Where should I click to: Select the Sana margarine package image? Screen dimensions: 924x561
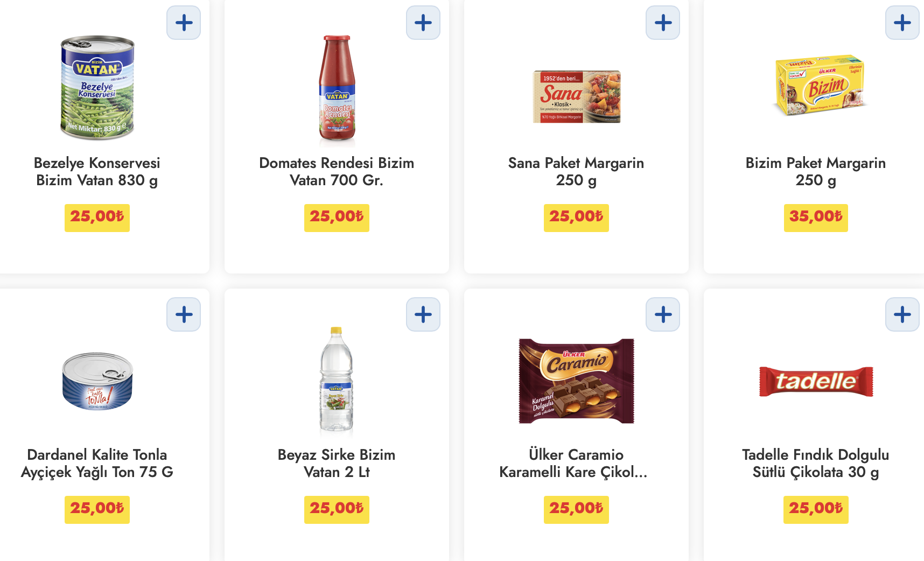(576, 97)
